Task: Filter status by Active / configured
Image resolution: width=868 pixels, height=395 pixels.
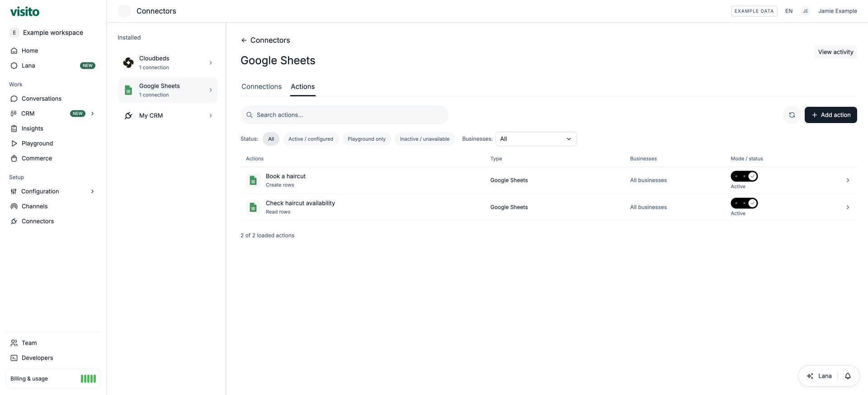Action: click(x=311, y=139)
